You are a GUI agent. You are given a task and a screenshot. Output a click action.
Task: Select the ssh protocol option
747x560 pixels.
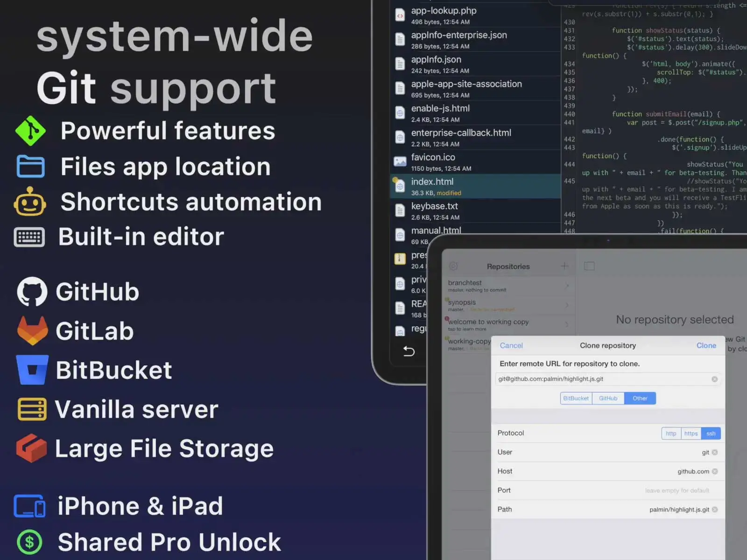pos(711,434)
